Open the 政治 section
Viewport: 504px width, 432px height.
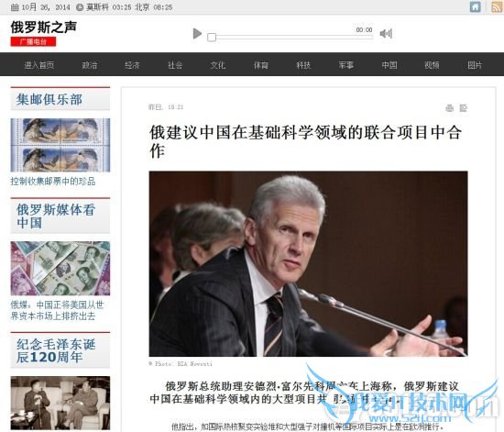point(90,65)
